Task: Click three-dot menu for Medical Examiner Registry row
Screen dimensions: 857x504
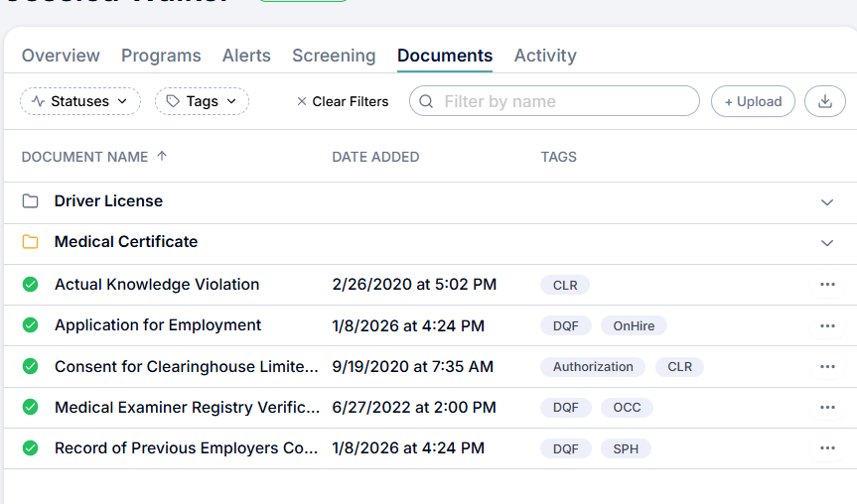Action: coord(827,407)
